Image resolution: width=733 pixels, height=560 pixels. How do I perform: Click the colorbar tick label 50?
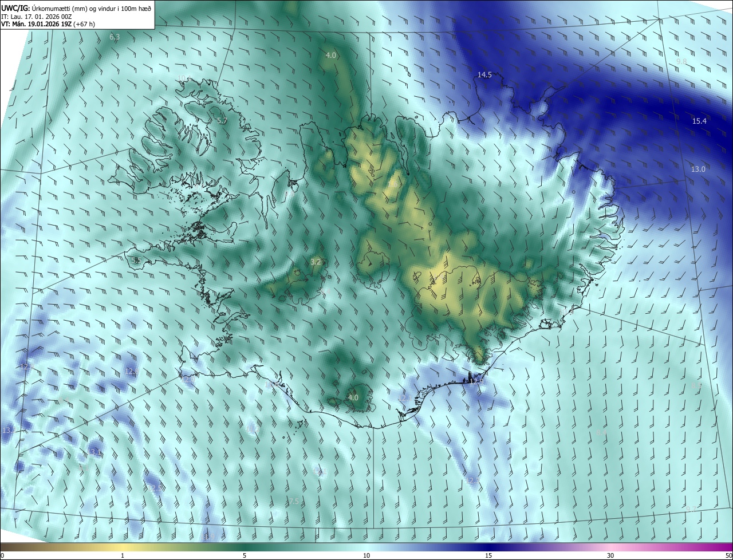click(728, 555)
